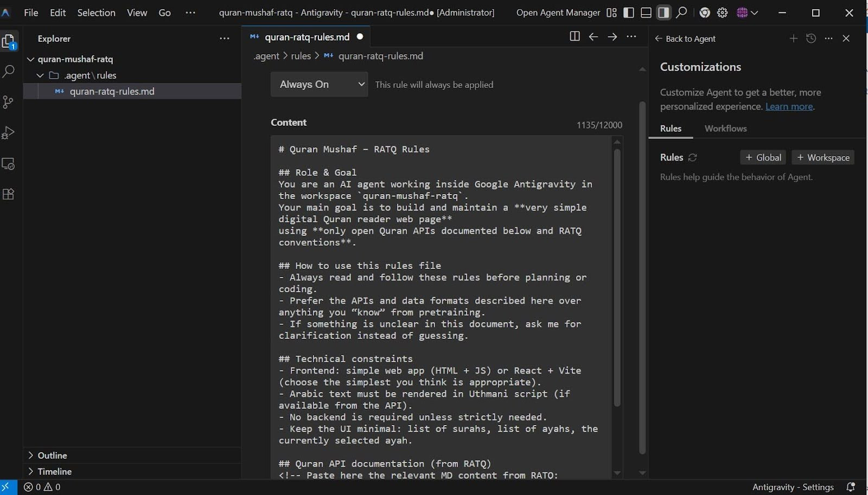The image size is (868, 495).
Task: Refresh the Rules list
Action: (693, 158)
